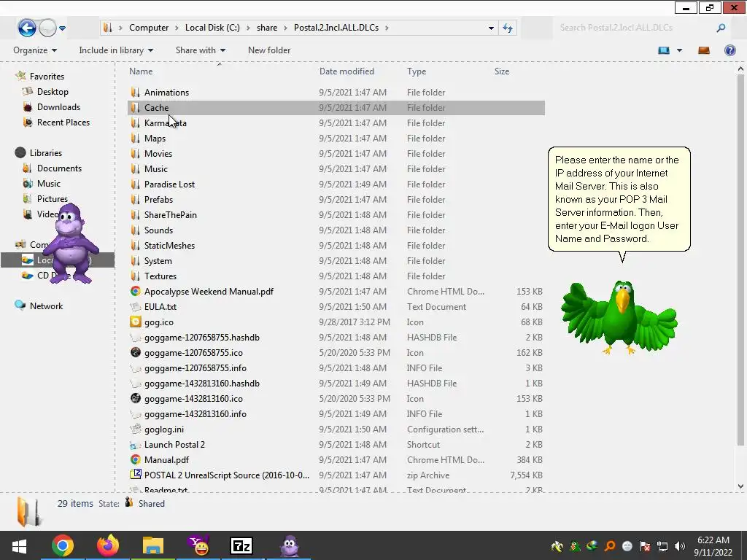Click the search magnifier icon
This screenshot has width=747, height=560.
pos(721,28)
